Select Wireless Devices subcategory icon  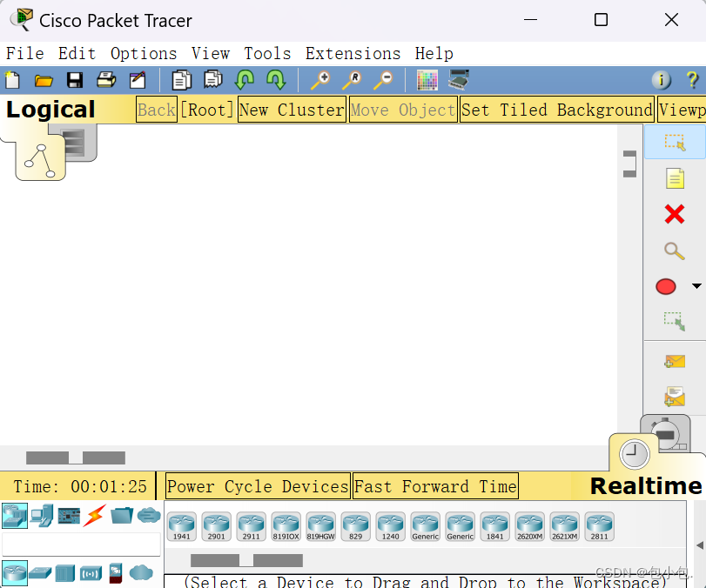tap(91, 573)
